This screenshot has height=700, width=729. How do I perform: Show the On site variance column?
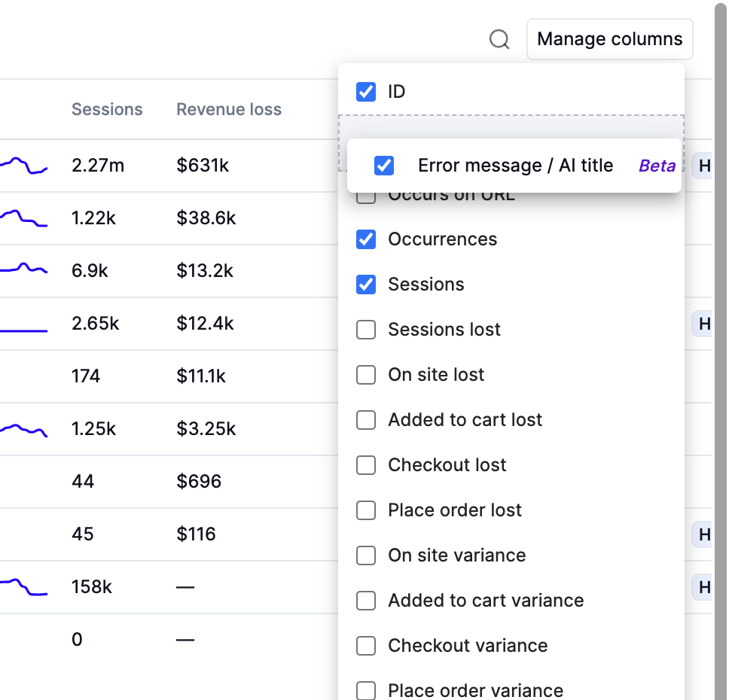366,555
